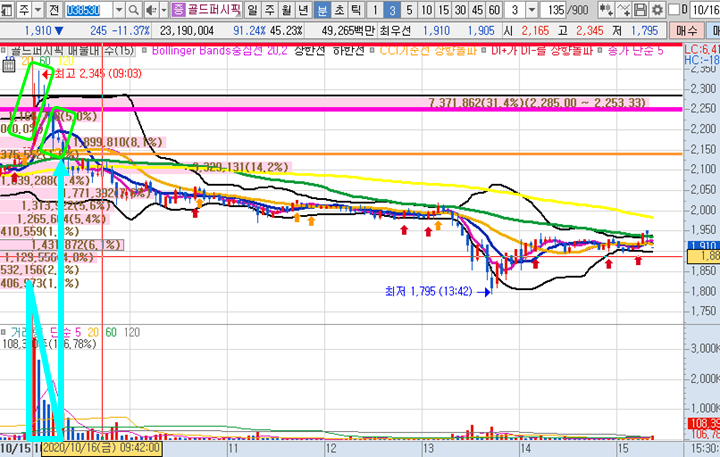Image resolution: width=720 pixels, height=457 pixels.
Task: Click the 7,371,862(31.4%) volume profile text
Action: [537, 102]
